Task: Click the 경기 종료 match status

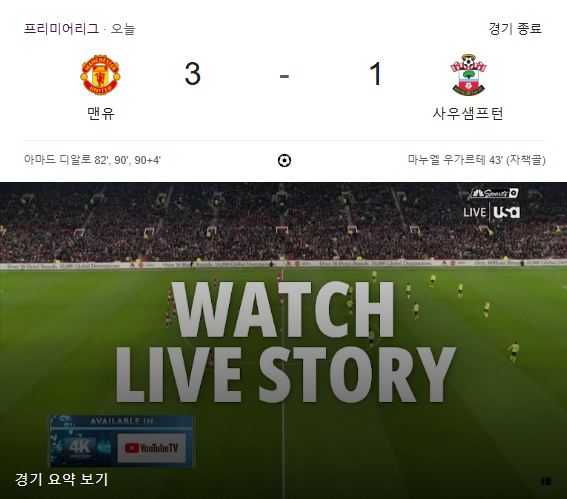Action: (515, 29)
